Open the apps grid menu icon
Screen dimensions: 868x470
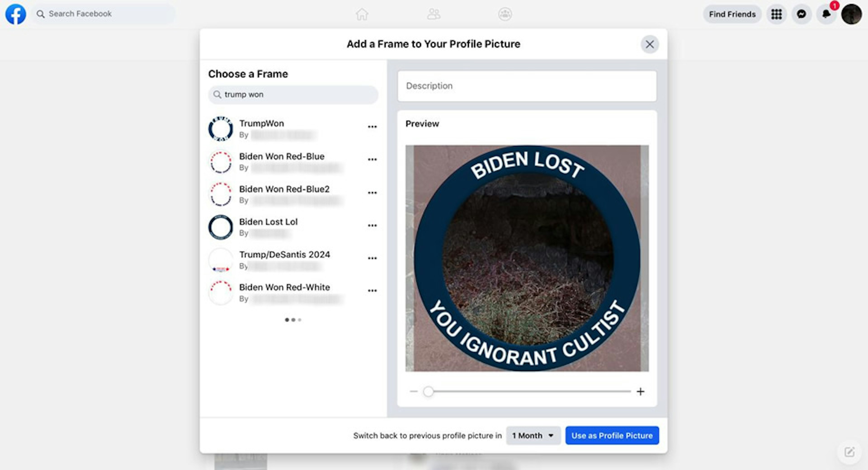776,14
